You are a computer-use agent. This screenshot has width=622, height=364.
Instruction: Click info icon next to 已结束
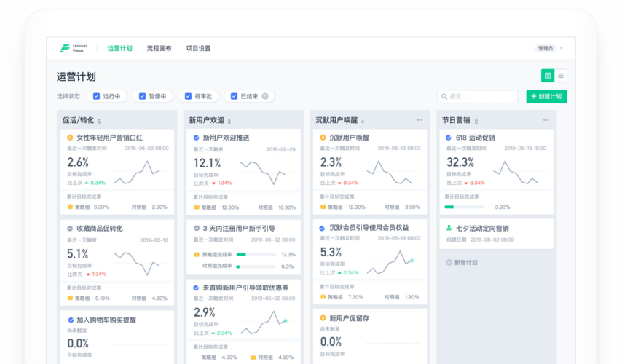[265, 96]
